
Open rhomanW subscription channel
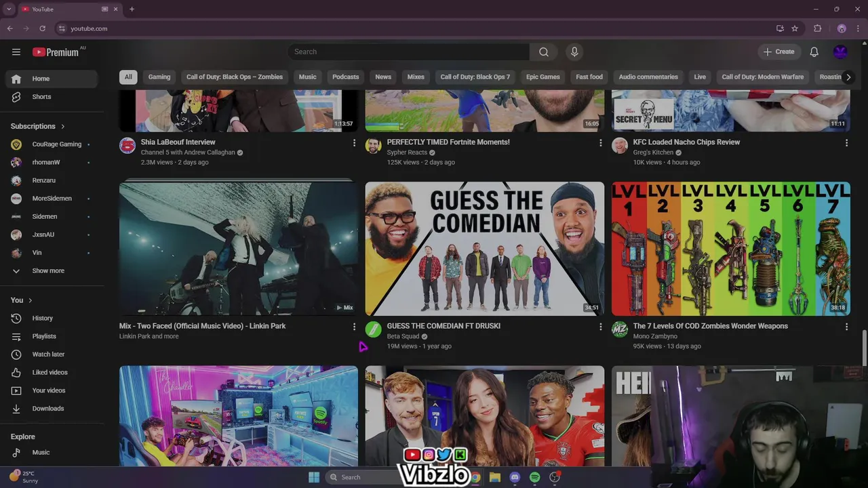coord(52,162)
